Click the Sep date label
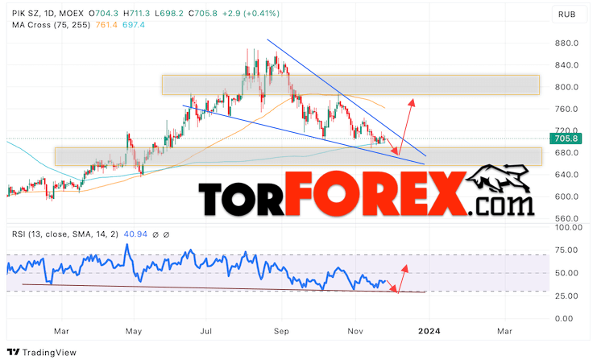This screenshot has width=597, height=364. 281,331
